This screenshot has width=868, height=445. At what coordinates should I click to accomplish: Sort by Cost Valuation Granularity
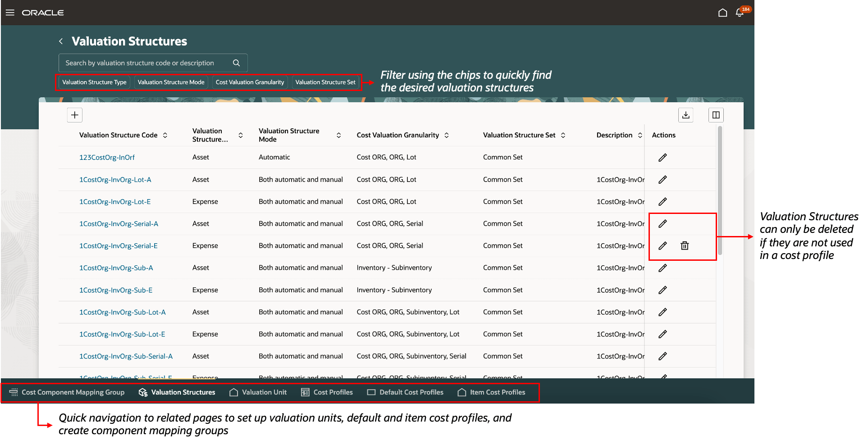point(446,135)
